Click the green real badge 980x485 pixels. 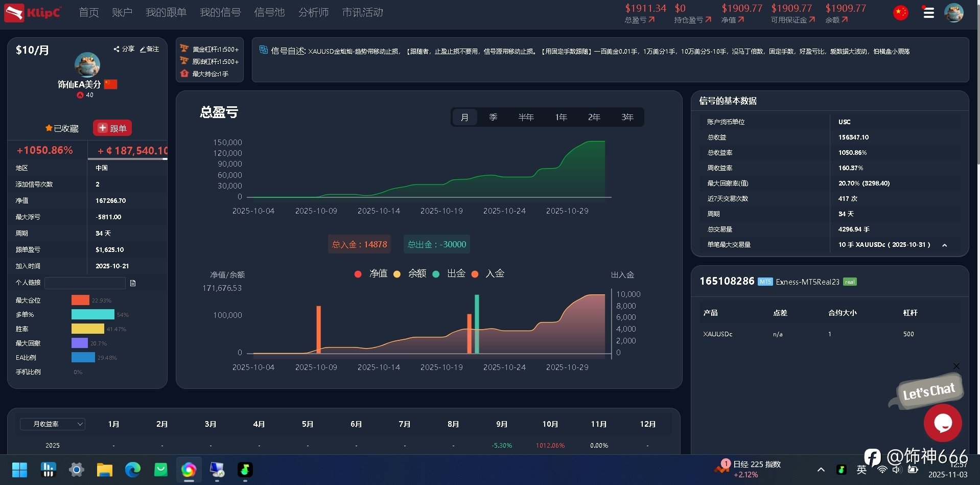(850, 282)
